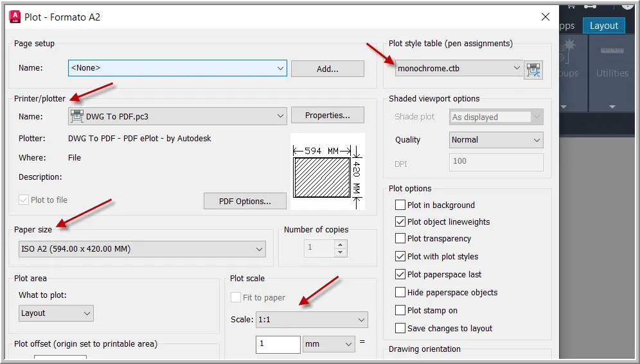
Task: Click the 594 x 420 MM paper preview
Action: click(327, 171)
